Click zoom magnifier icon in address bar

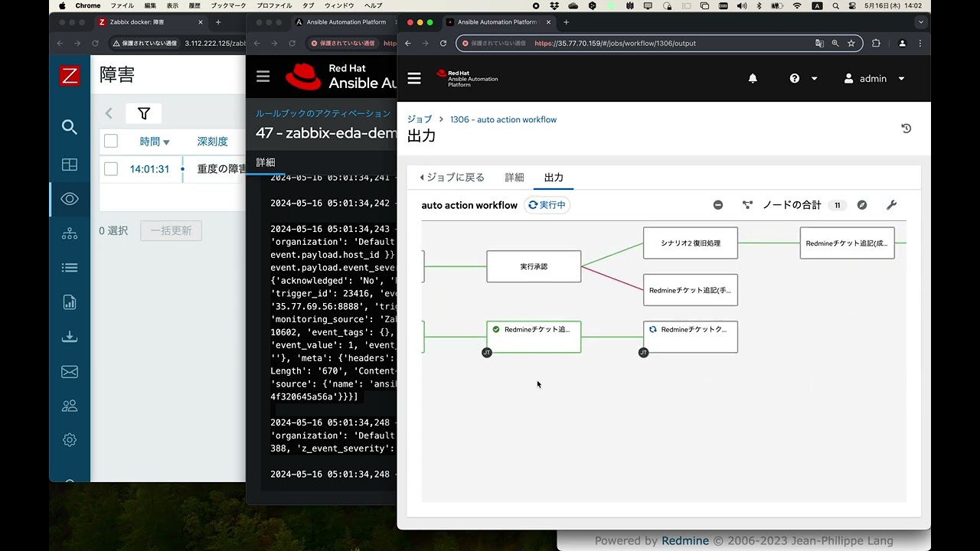click(835, 44)
